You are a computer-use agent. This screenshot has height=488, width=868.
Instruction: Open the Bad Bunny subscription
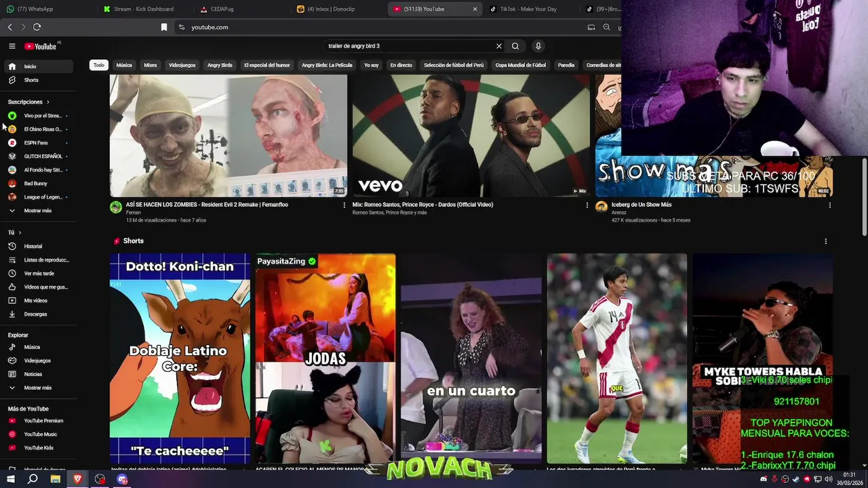tap(38, 184)
